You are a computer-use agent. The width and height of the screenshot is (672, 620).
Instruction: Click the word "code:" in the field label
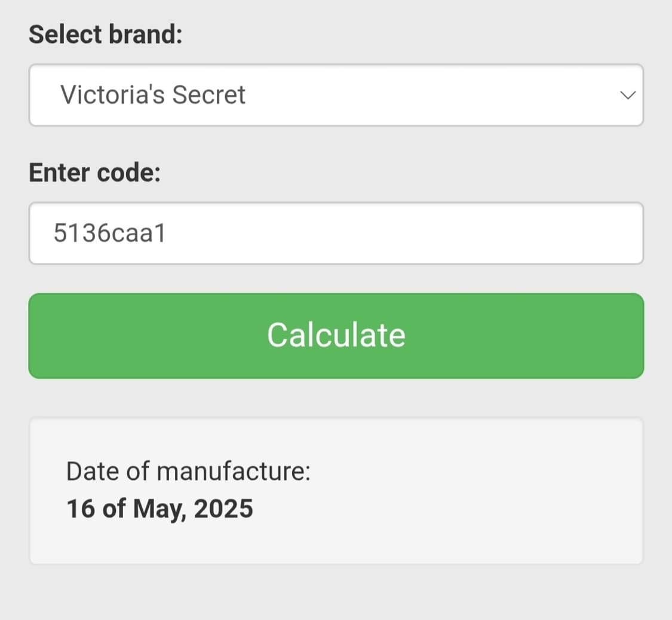coord(130,173)
